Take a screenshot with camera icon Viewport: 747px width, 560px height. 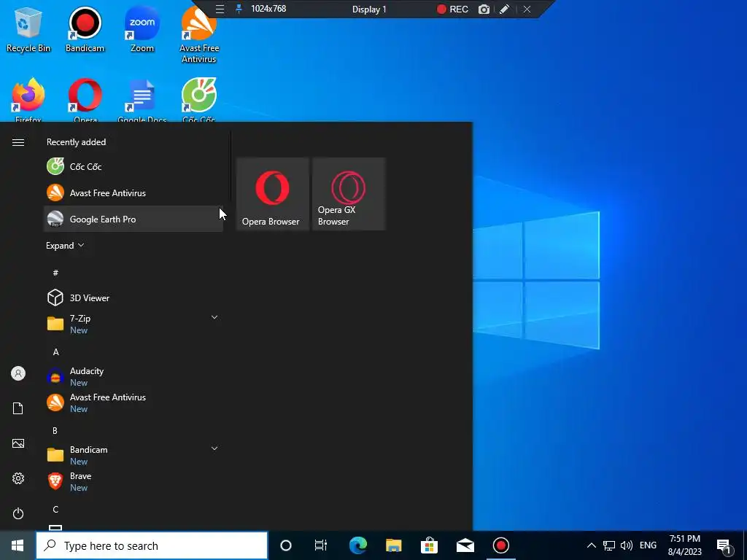(484, 9)
